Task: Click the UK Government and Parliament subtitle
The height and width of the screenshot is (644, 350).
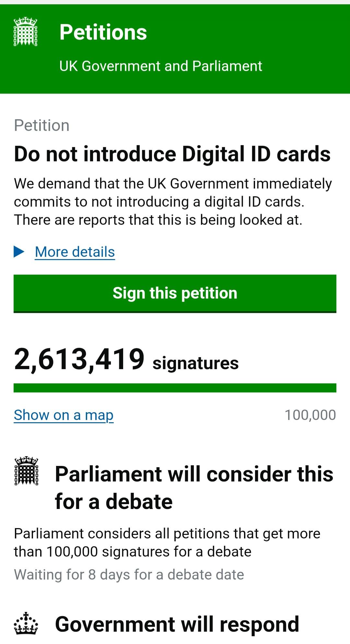Action: click(x=160, y=66)
